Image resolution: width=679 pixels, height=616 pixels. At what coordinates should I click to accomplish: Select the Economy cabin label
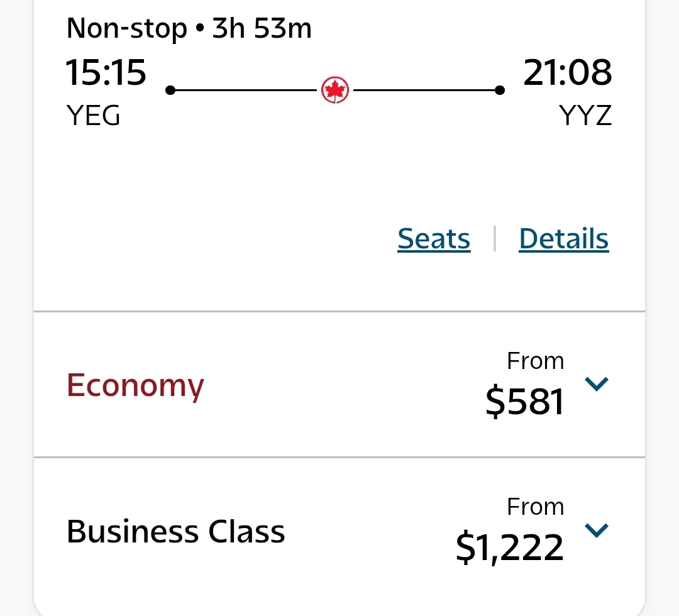(135, 385)
